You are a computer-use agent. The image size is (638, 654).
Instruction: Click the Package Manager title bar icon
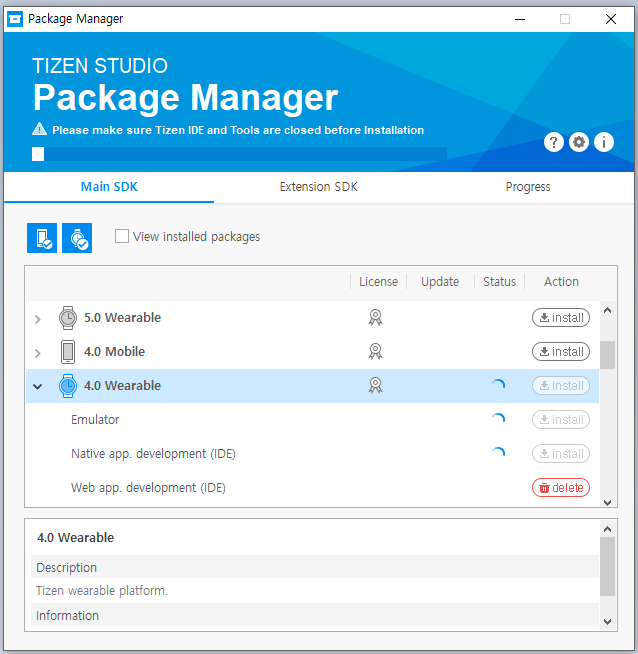[x=15, y=19]
